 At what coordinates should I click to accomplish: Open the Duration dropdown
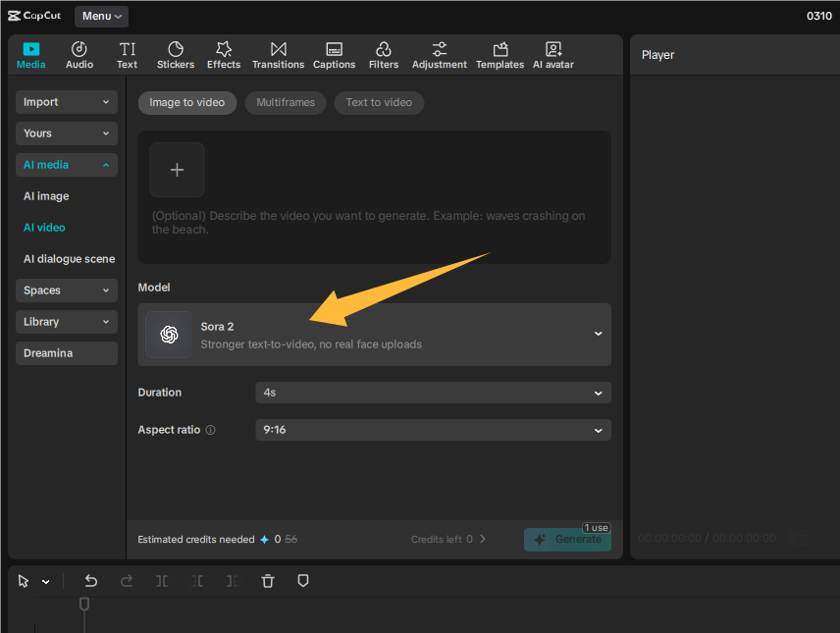pyautogui.click(x=433, y=392)
